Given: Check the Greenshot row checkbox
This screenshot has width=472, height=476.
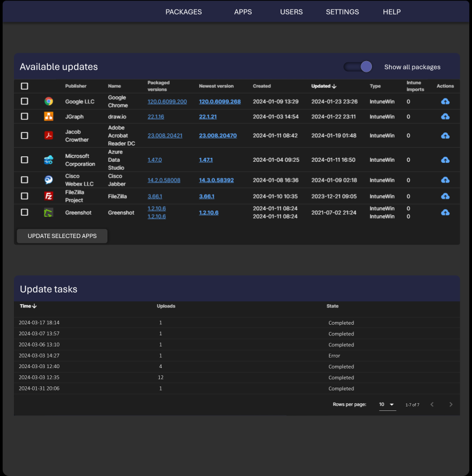Looking at the screenshot, I should tap(24, 212).
